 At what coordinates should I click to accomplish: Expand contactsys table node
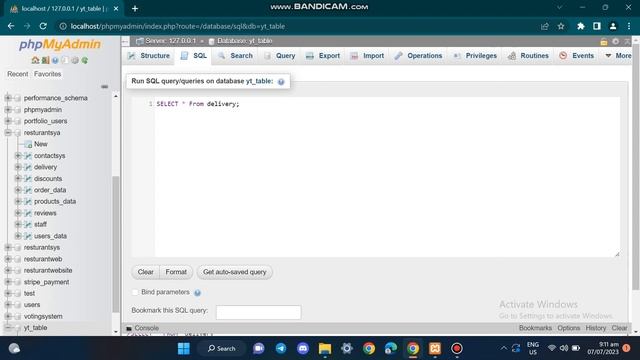18,156
